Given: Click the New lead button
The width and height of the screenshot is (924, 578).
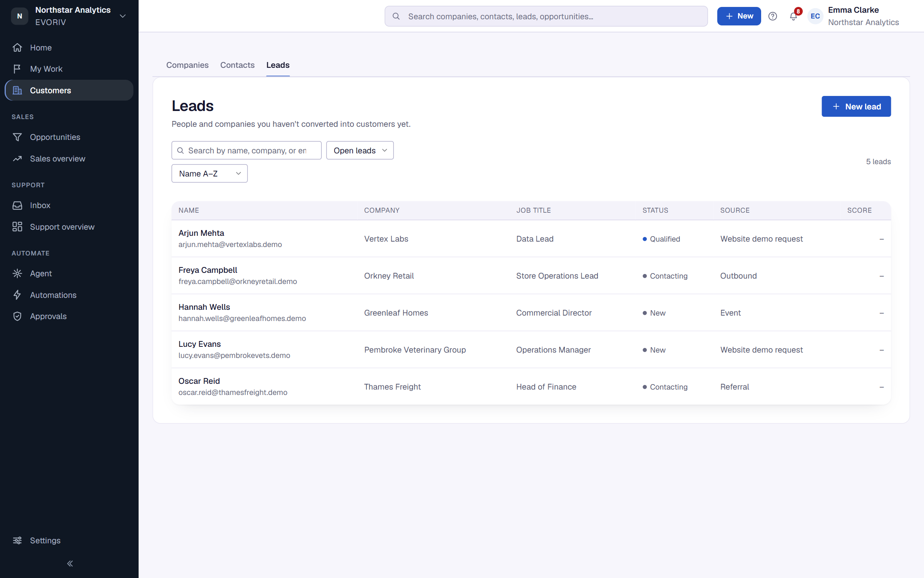Looking at the screenshot, I should pyautogui.click(x=856, y=106).
